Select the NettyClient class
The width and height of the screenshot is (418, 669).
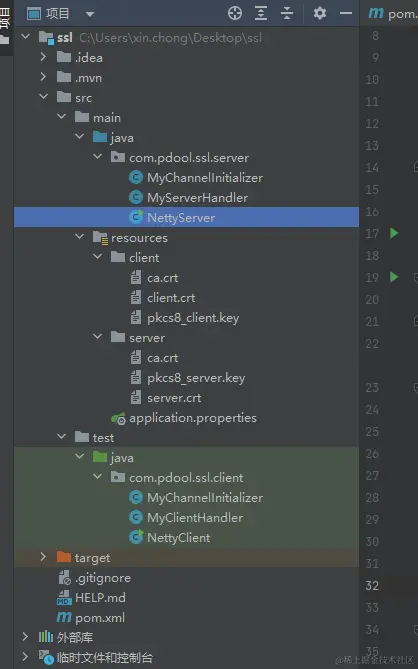(178, 538)
